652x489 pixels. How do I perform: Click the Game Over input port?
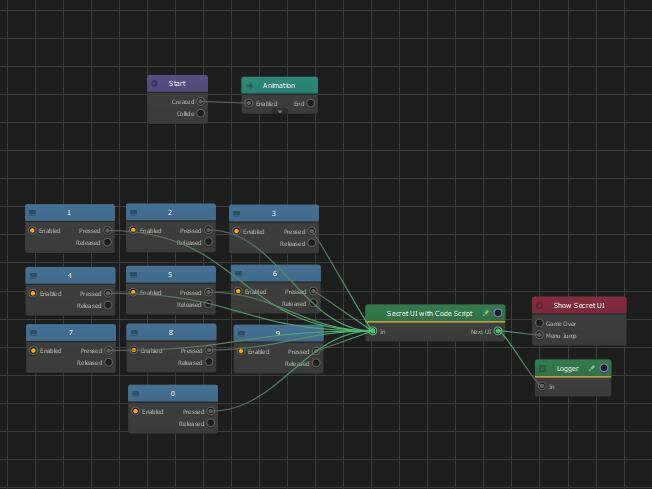(539, 323)
